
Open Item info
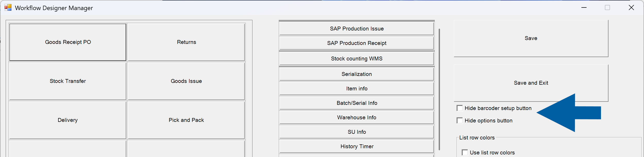(357, 89)
